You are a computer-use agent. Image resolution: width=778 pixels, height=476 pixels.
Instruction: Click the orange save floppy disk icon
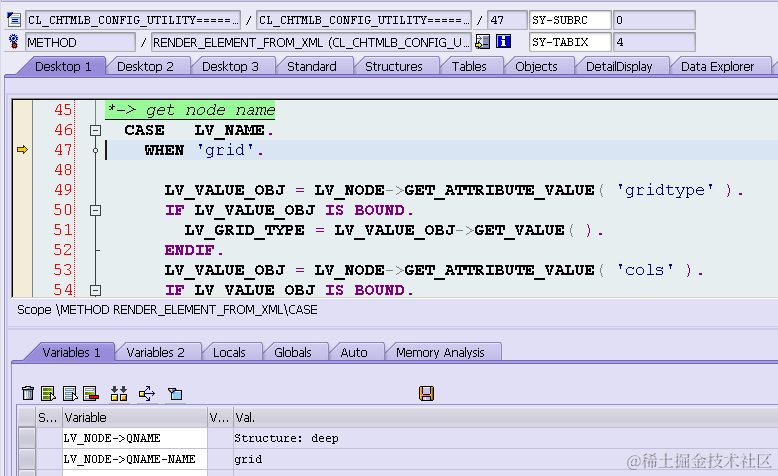[426, 394]
